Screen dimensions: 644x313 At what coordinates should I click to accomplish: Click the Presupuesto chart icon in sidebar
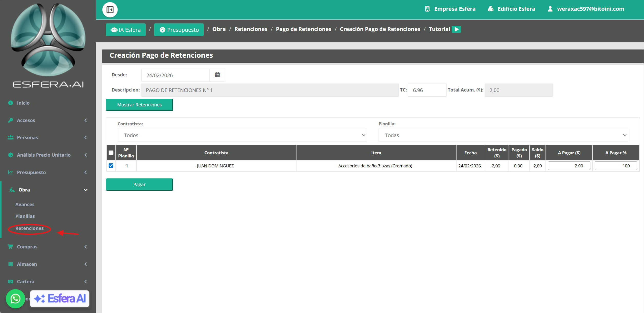[x=11, y=172]
